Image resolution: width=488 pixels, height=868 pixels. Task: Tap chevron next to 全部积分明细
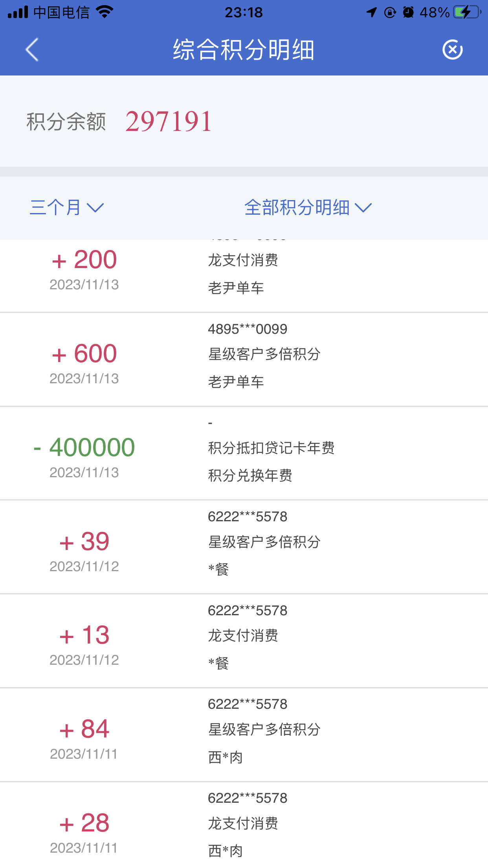pos(363,208)
